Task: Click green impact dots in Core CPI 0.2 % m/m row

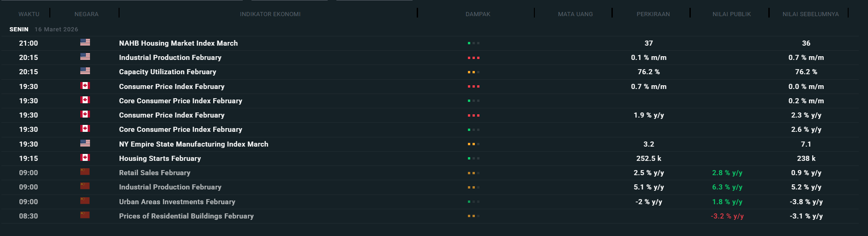Action: pyautogui.click(x=473, y=101)
